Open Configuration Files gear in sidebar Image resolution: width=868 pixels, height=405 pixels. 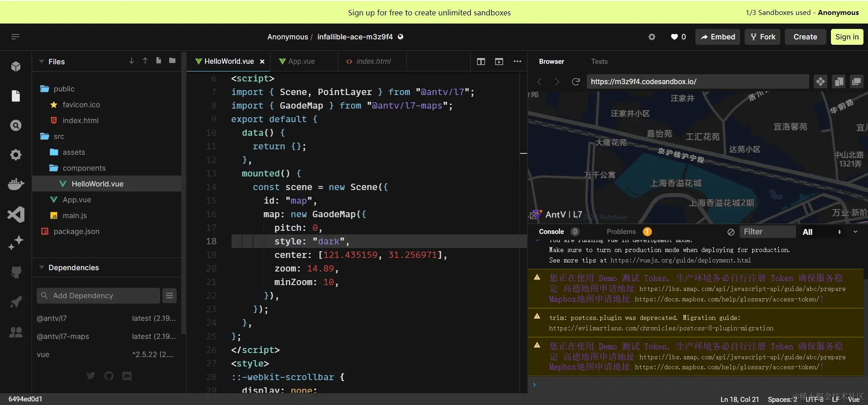click(x=16, y=155)
